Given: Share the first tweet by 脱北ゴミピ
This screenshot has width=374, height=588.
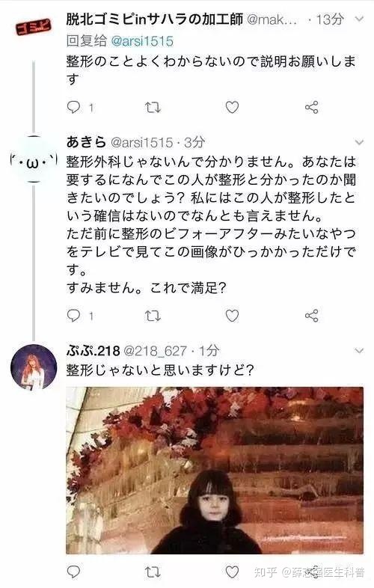Looking at the screenshot, I should [x=312, y=107].
